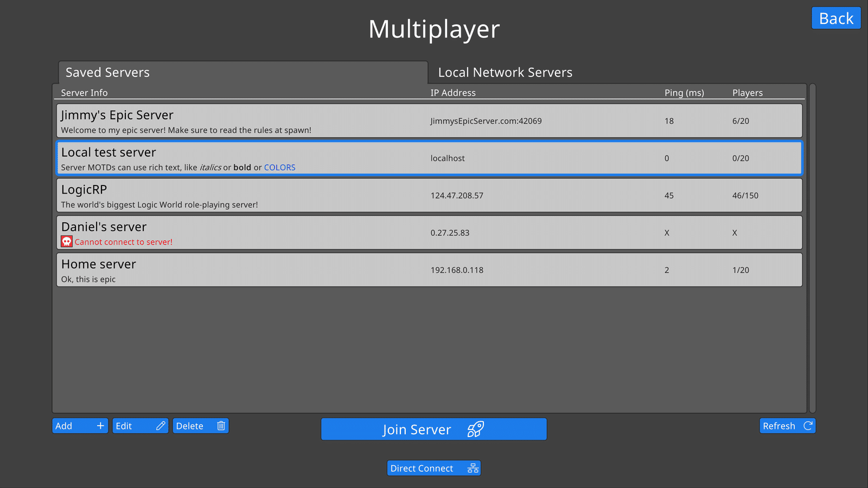The height and width of the screenshot is (488, 868).
Task: Click the circular arrow Refresh icon
Action: coord(808,426)
